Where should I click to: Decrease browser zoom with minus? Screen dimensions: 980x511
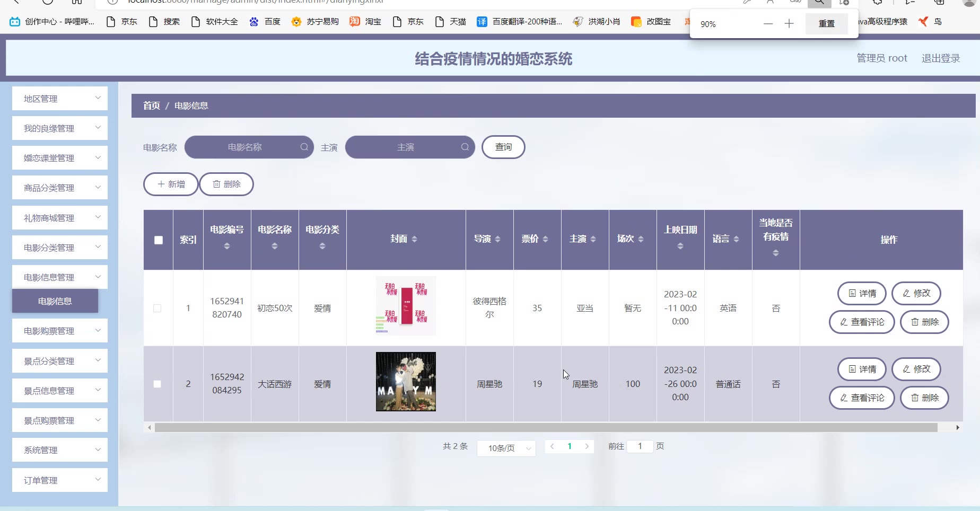768,24
